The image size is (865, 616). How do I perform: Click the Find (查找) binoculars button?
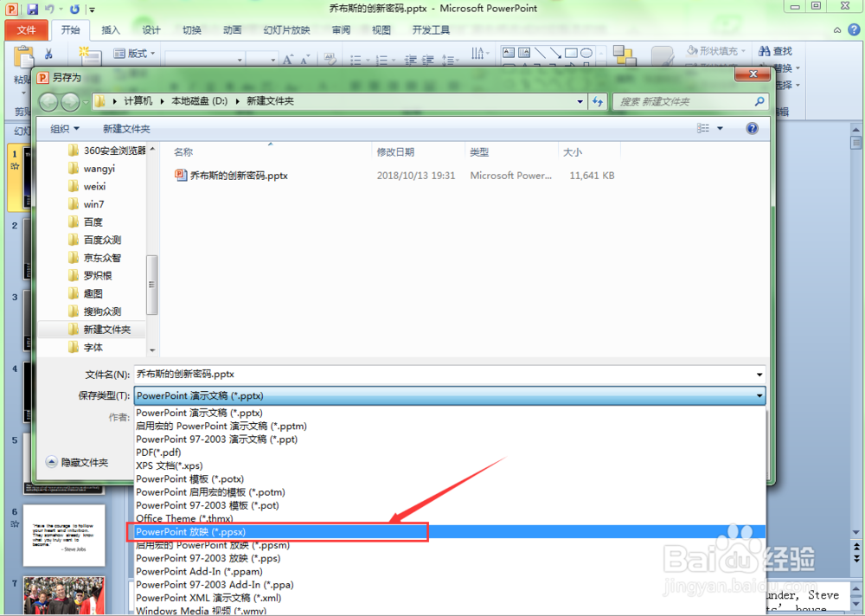click(x=775, y=51)
